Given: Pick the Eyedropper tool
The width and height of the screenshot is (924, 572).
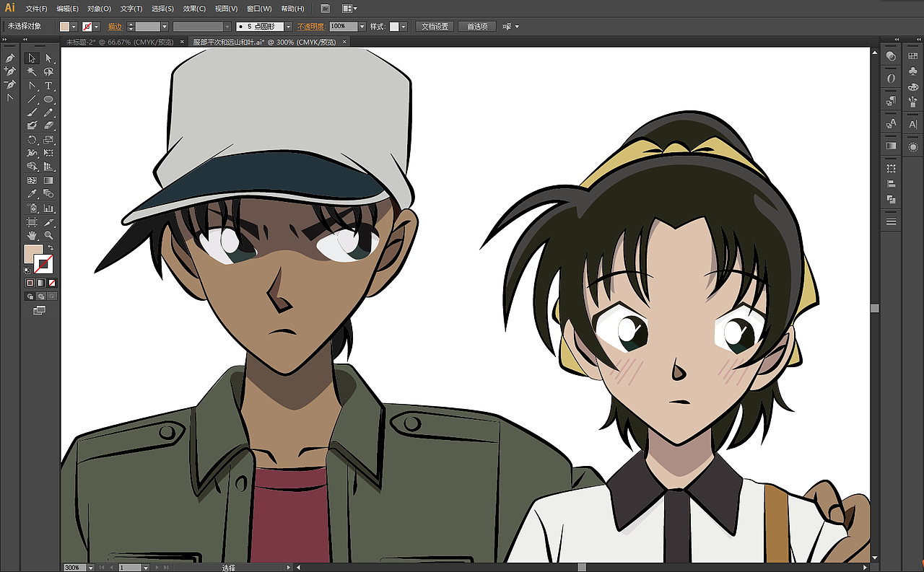Looking at the screenshot, I should click(32, 194).
